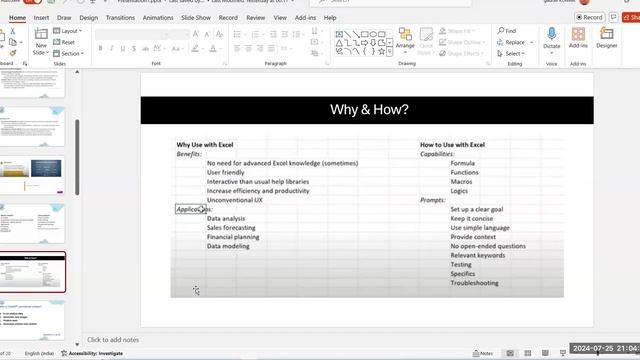Click Decrease List Level icon

coord(273,35)
